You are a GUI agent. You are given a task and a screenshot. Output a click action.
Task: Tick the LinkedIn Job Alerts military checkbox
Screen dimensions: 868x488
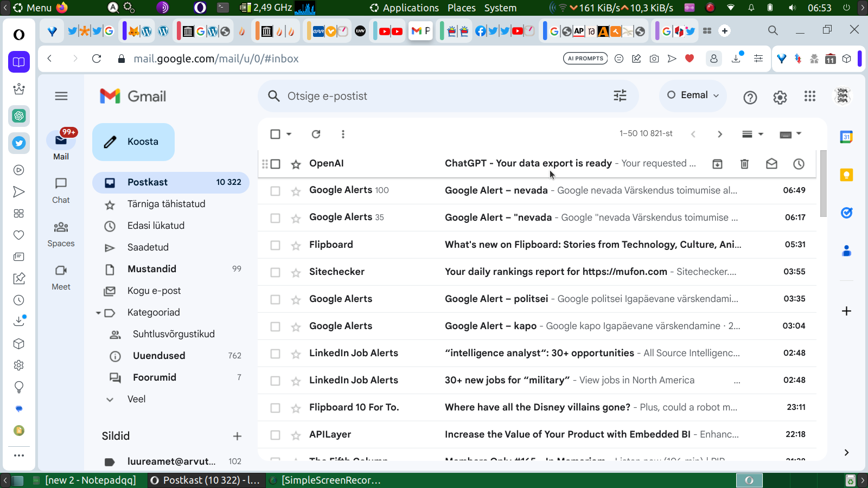(x=275, y=381)
